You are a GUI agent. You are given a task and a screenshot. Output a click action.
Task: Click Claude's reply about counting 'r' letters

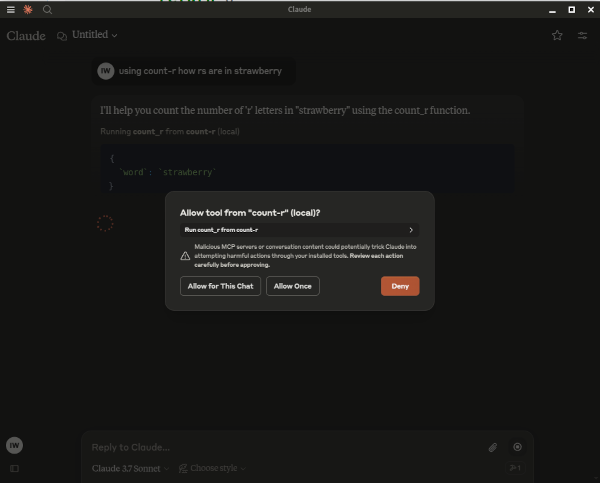pos(285,111)
